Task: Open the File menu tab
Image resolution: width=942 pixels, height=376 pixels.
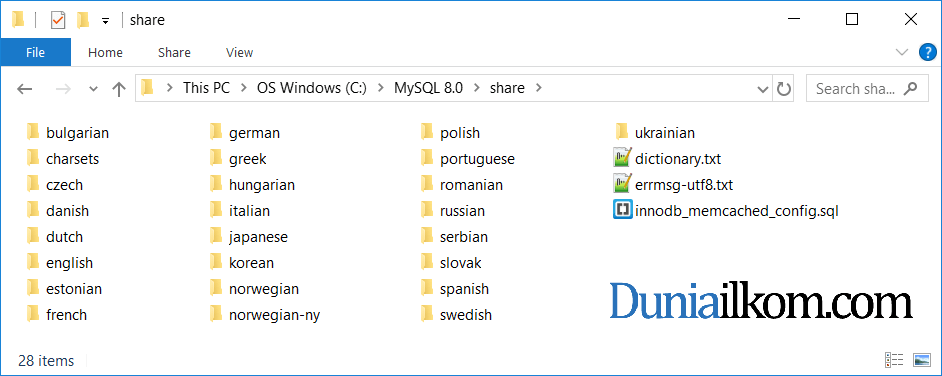Action: pos(35,52)
